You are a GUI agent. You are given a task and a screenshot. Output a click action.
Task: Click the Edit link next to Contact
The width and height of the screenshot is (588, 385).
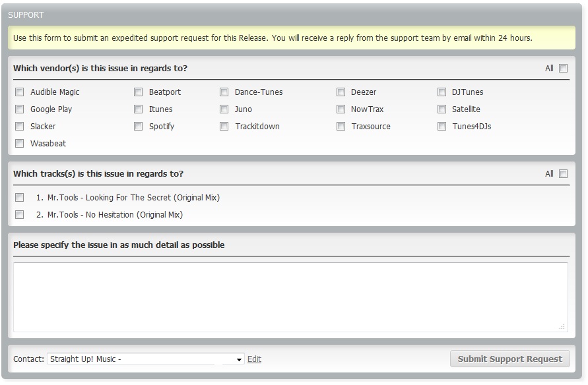coord(254,359)
